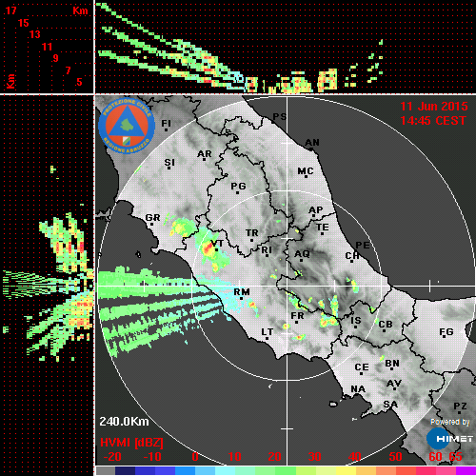
Task: Click the Protezione Civile Abruzzo logo
Action: pyautogui.click(x=127, y=126)
